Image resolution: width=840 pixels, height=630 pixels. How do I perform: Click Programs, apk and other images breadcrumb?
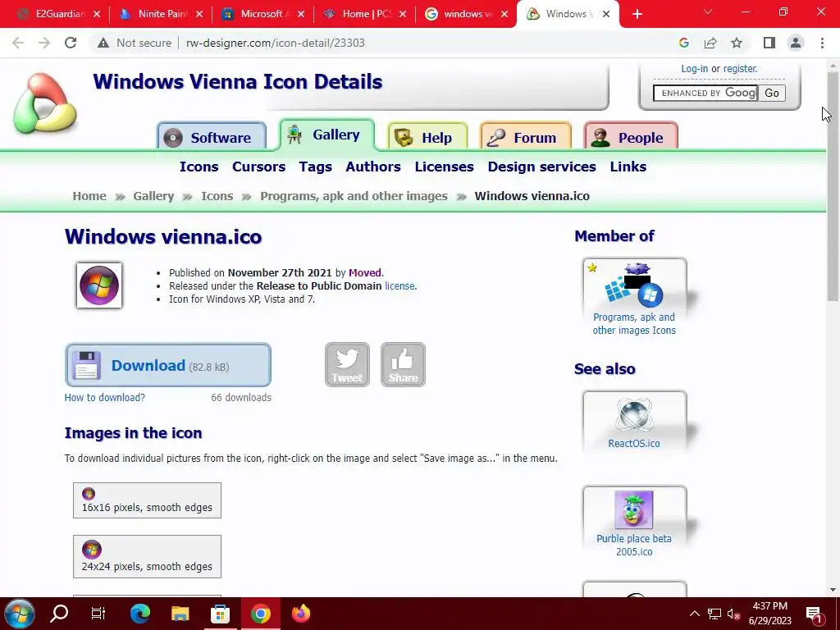[354, 196]
